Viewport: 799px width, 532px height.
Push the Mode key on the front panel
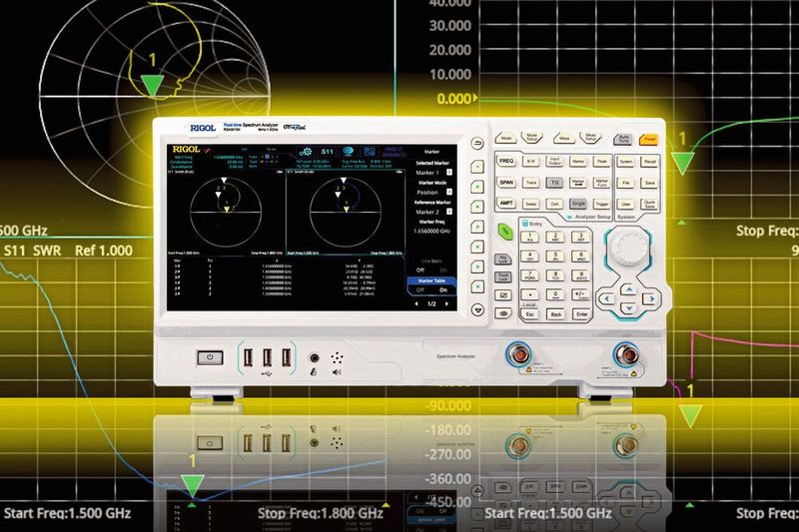[506, 138]
